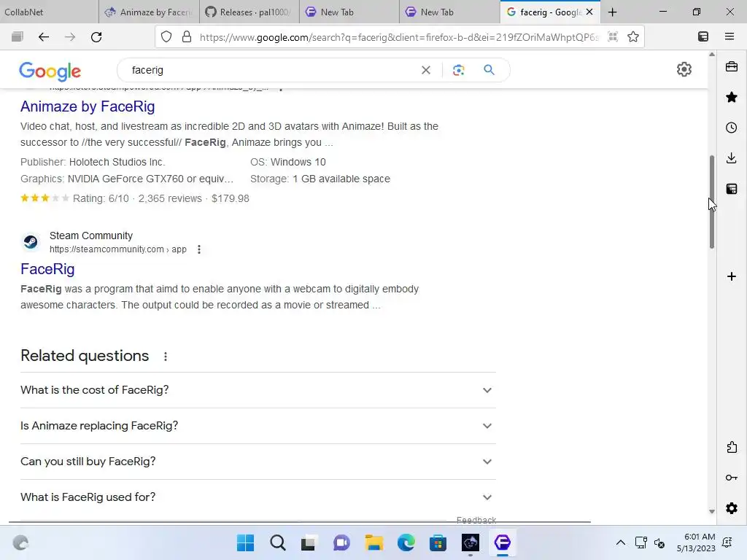The image size is (747, 560).
Task: Go to Google homepage via logo
Action: (50, 71)
